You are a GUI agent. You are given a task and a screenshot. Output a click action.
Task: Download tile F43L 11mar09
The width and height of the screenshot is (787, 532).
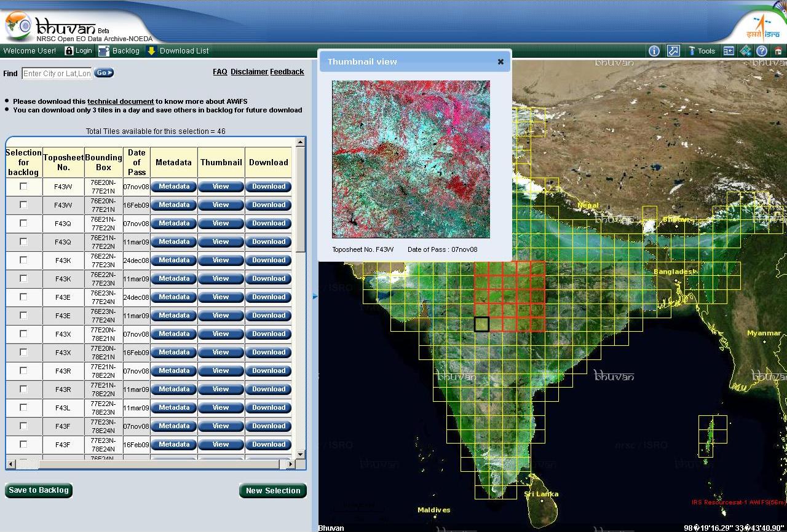(x=269, y=407)
